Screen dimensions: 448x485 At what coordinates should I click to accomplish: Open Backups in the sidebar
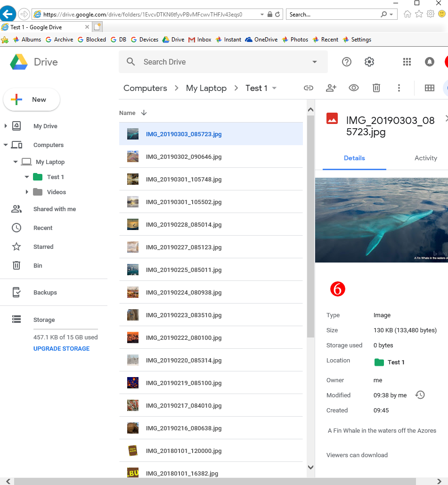click(x=45, y=293)
